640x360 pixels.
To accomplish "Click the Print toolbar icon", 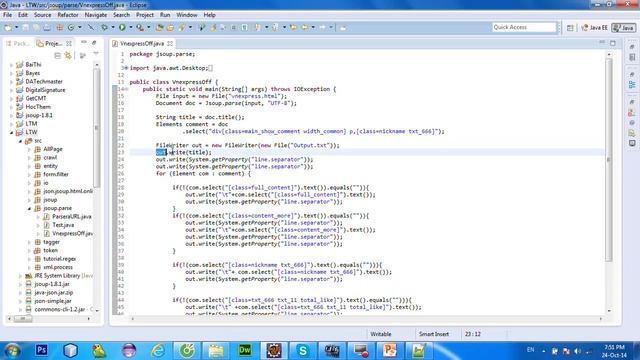I will 47,27.
